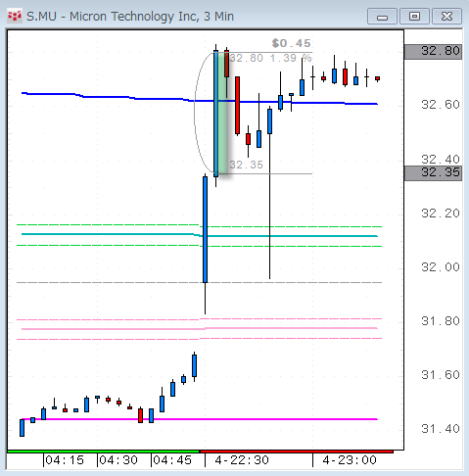This screenshot has width=469, height=476.
Task: Click the 04:15 time label
Action: [x=65, y=460]
